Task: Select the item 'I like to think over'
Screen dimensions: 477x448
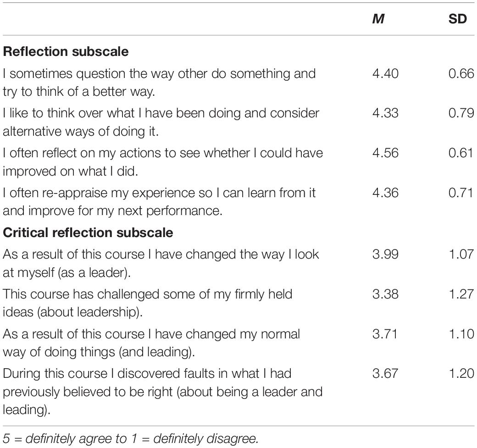Action: 161,122
